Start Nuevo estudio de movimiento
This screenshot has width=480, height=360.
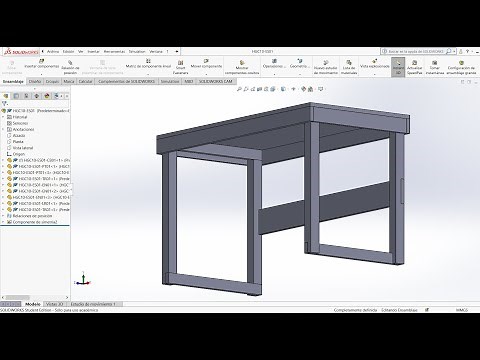[x=326, y=67]
